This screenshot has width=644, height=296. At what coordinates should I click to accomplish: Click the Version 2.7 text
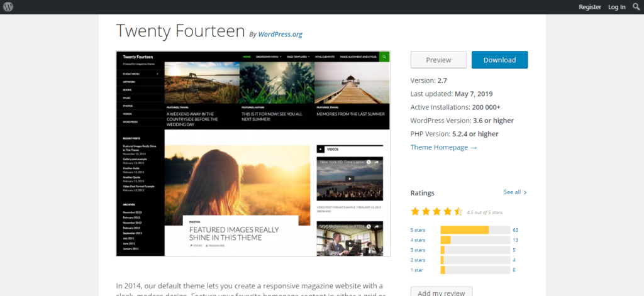coord(429,80)
